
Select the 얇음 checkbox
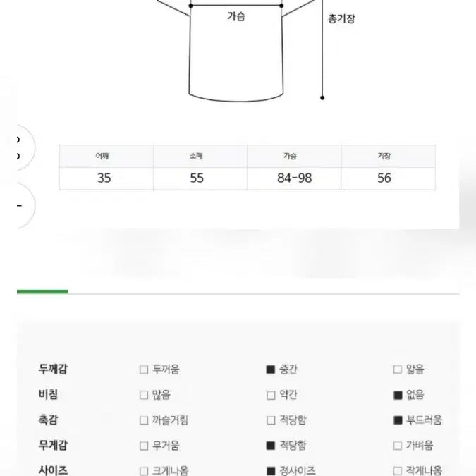coord(398,370)
